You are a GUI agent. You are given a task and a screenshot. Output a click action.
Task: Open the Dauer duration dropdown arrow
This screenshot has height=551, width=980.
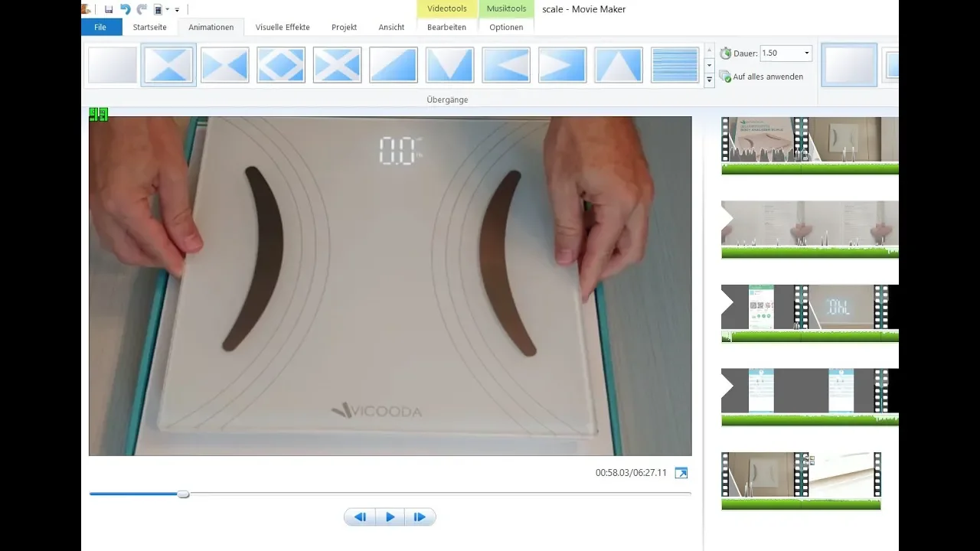pos(807,53)
